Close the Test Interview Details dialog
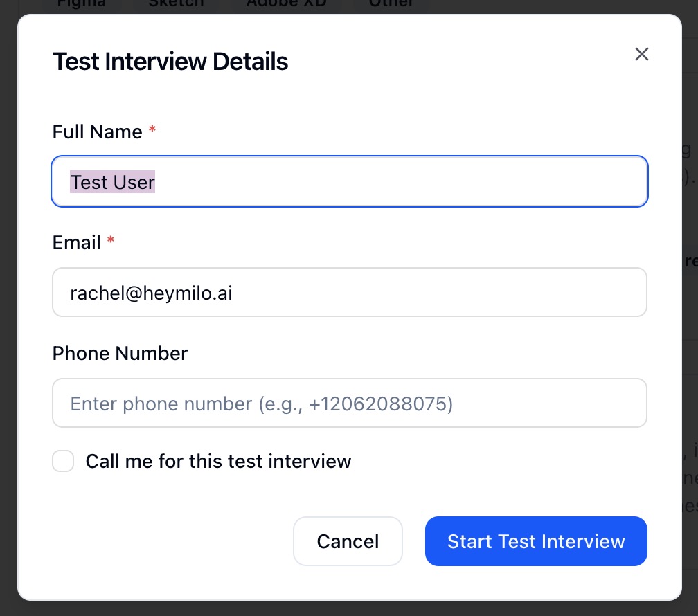Screen dimensions: 698x616 [642, 54]
